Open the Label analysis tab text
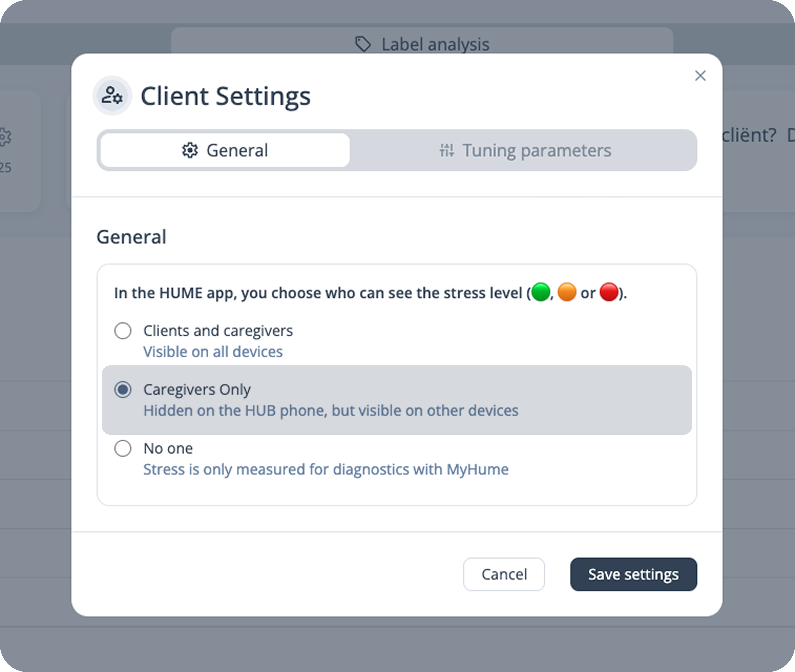 (x=435, y=44)
